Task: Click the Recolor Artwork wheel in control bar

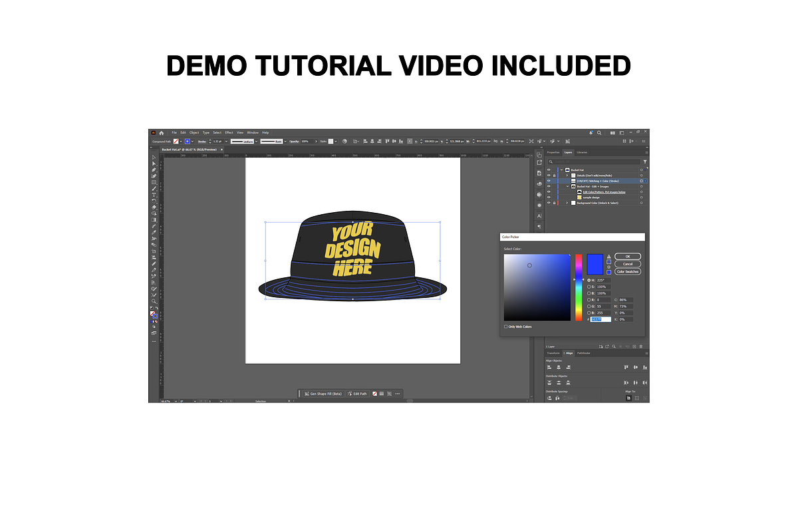Action: 344,142
